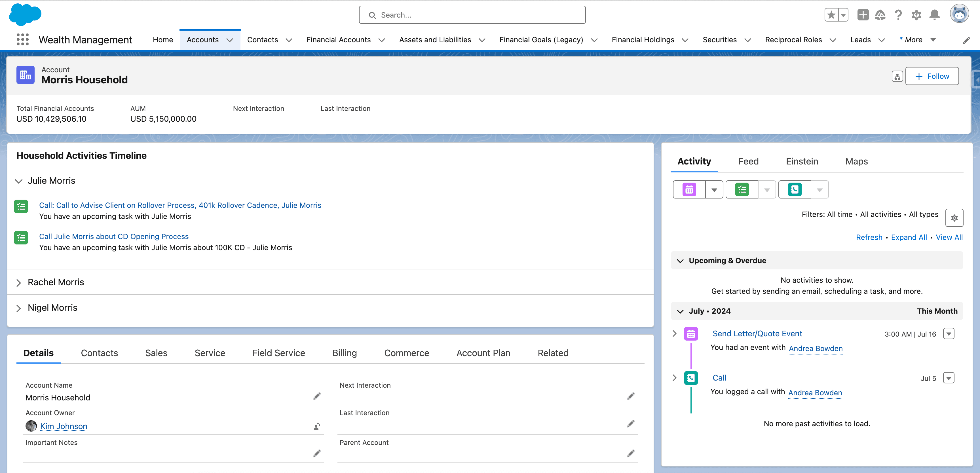
Task: Open the New Event dropdown arrow
Action: (x=714, y=189)
